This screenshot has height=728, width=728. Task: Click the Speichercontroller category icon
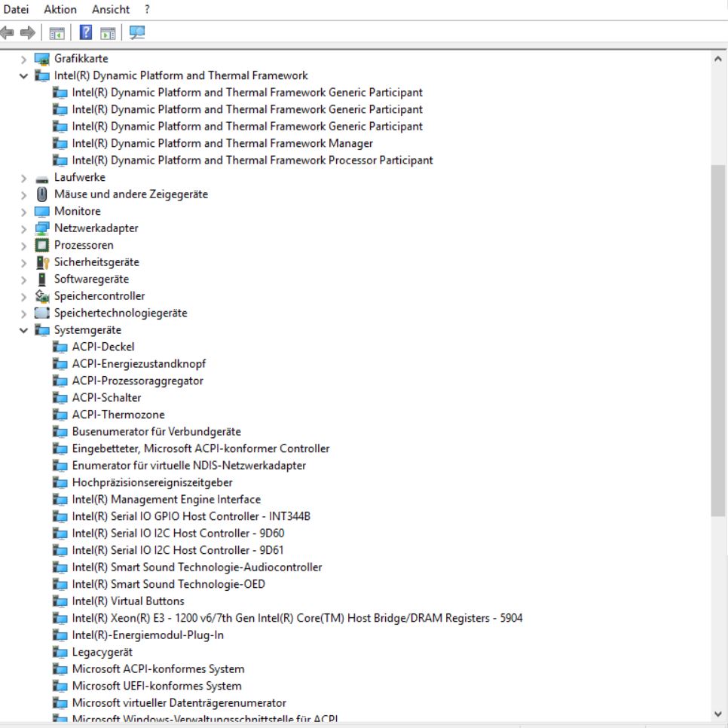pyautogui.click(x=42, y=296)
